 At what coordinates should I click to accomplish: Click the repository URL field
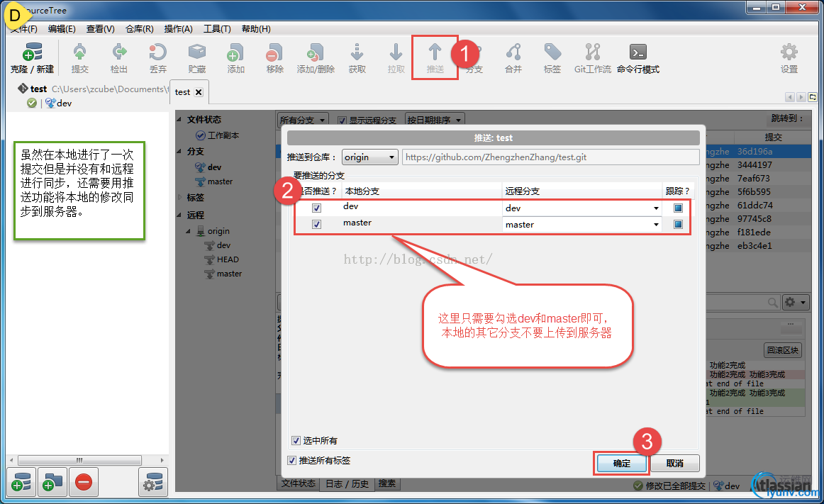coord(550,157)
